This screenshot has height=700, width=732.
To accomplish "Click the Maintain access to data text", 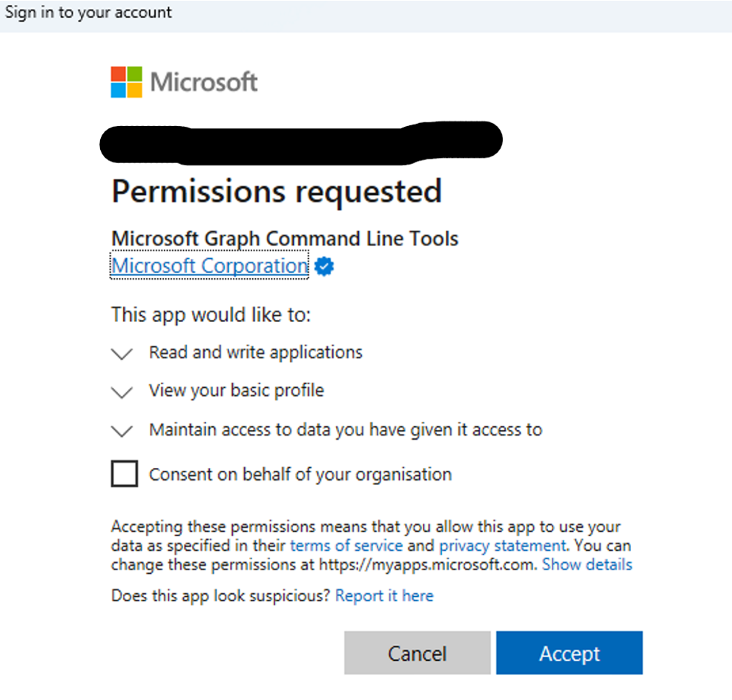I will (346, 429).
